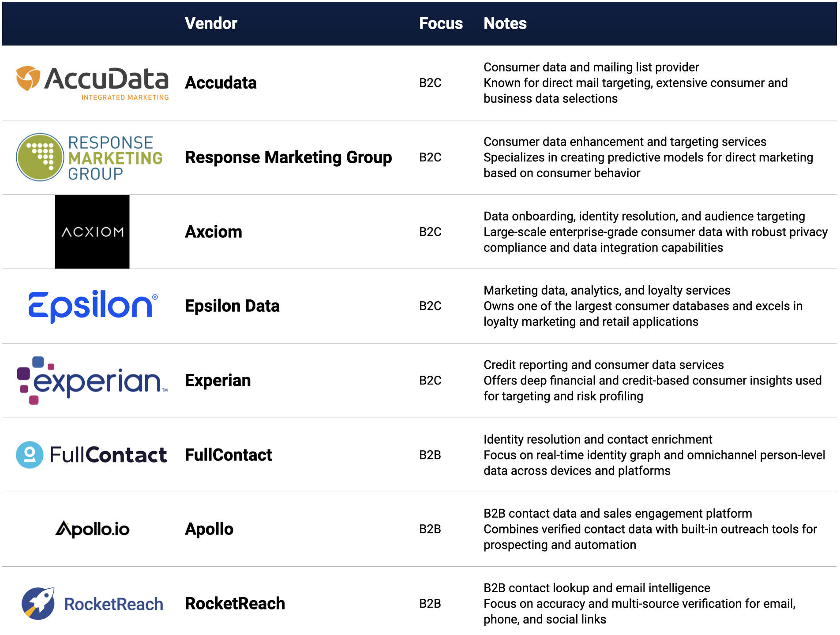Select the RocketReach vendor name

click(235, 603)
